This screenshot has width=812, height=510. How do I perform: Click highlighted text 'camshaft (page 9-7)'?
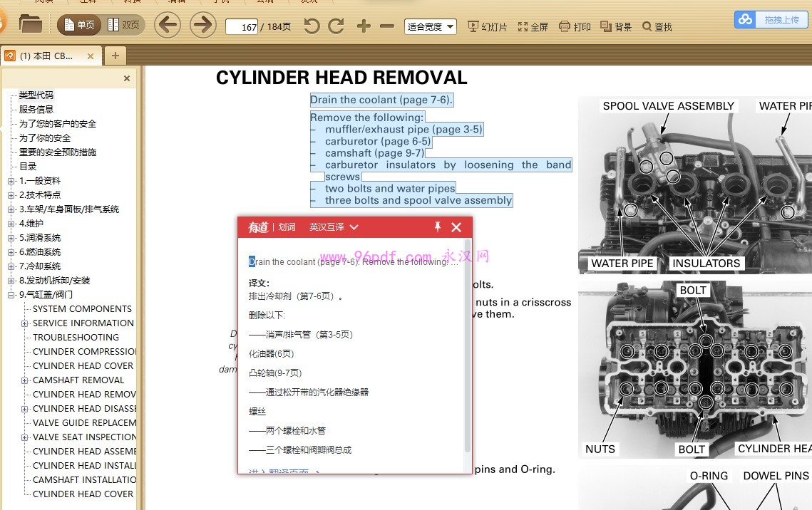(374, 153)
